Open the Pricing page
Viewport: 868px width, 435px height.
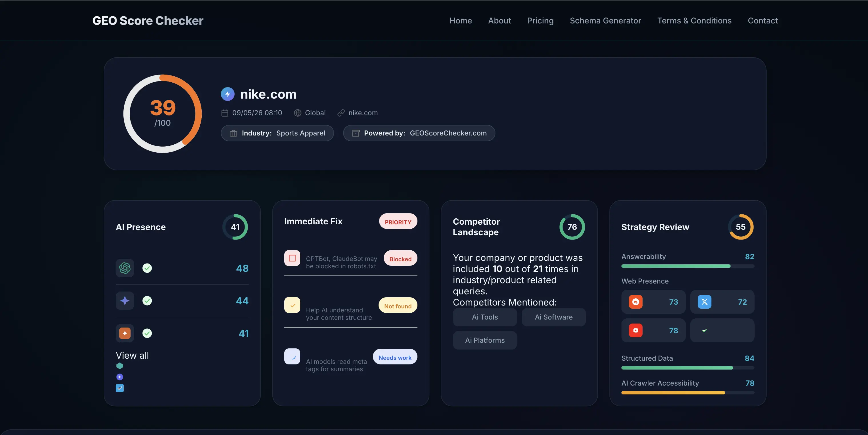point(540,21)
